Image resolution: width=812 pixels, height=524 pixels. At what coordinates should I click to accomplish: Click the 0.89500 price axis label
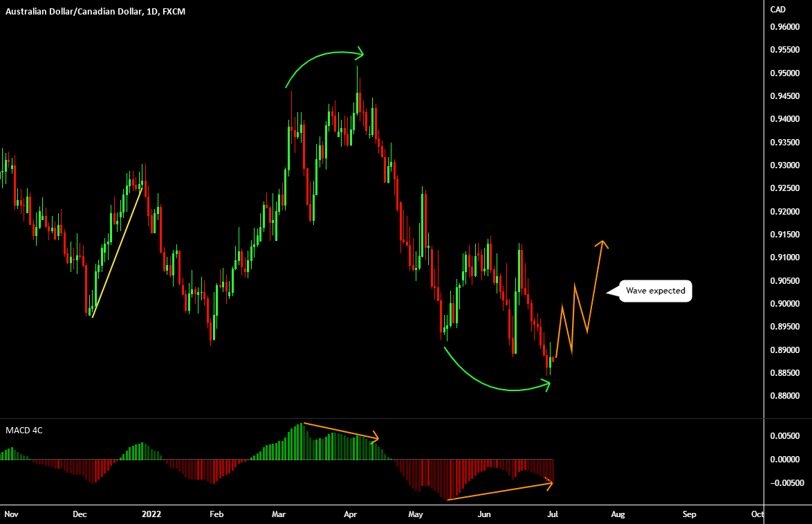[x=785, y=327]
